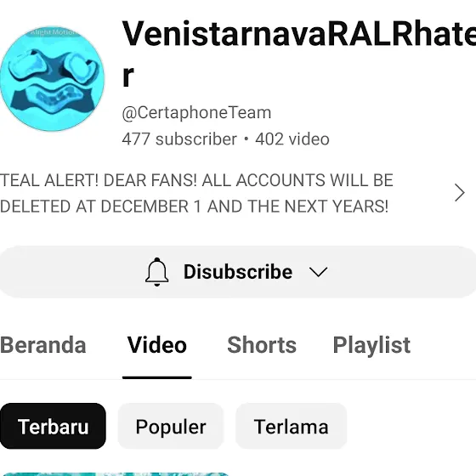Click the active Video tab underline

157,377
